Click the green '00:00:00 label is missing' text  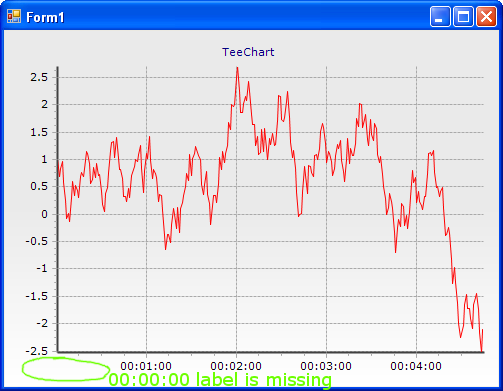(220, 380)
